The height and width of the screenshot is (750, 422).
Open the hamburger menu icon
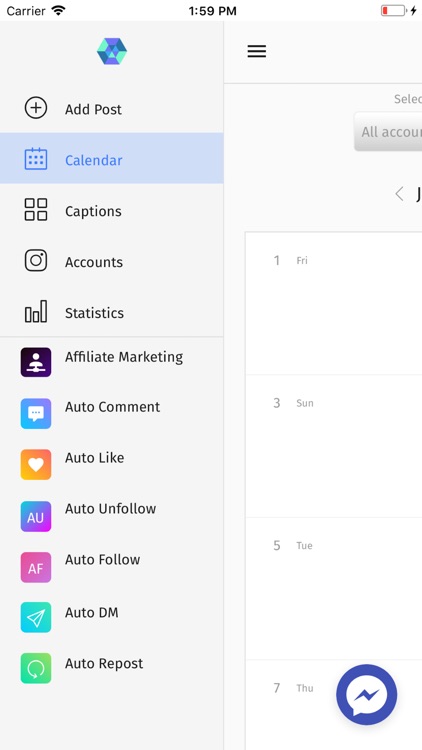pos(256,51)
